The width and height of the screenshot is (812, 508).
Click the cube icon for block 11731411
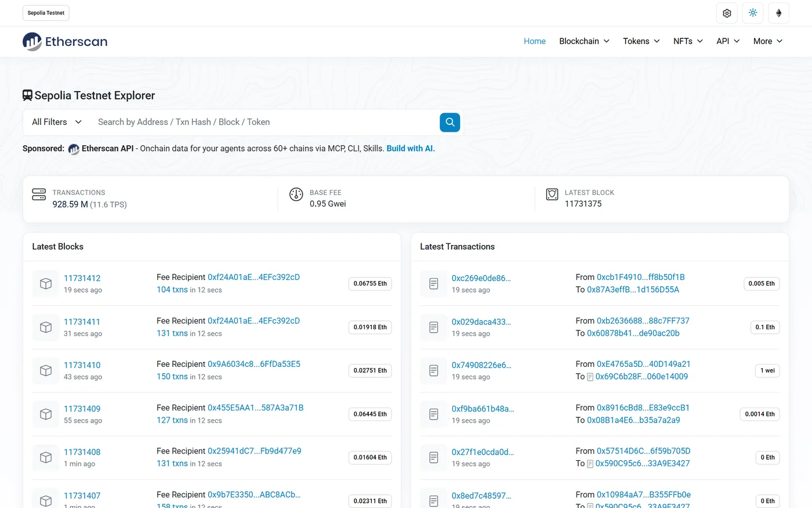coord(46,327)
